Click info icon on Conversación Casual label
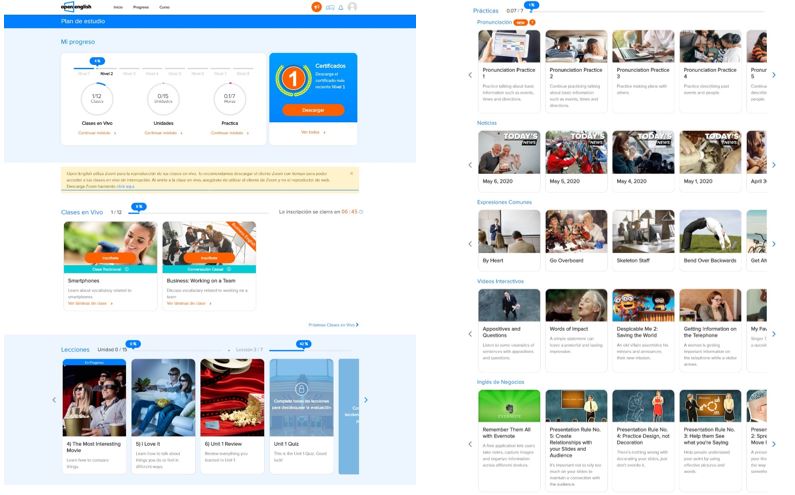The height and width of the screenshot is (495, 795). click(x=229, y=269)
